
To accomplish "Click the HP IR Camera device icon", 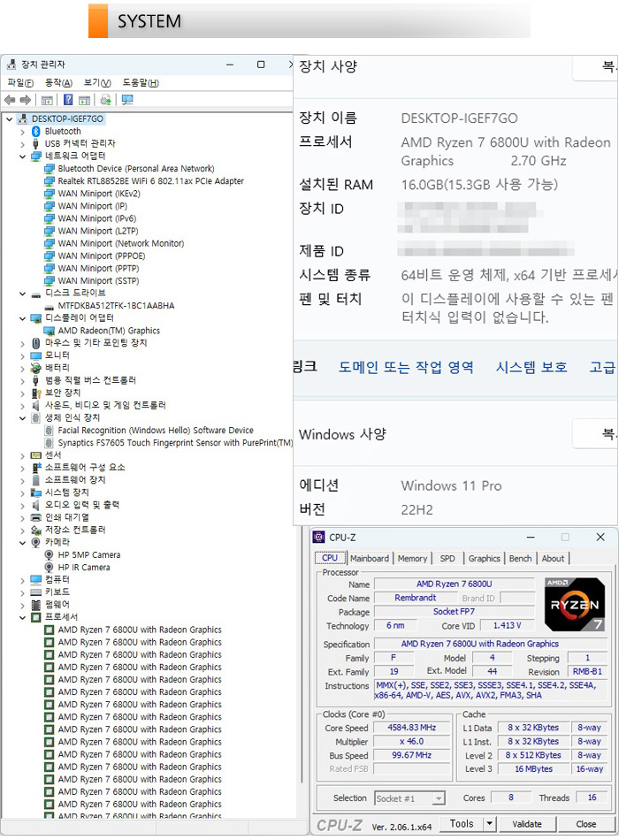I will pos(50,568).
